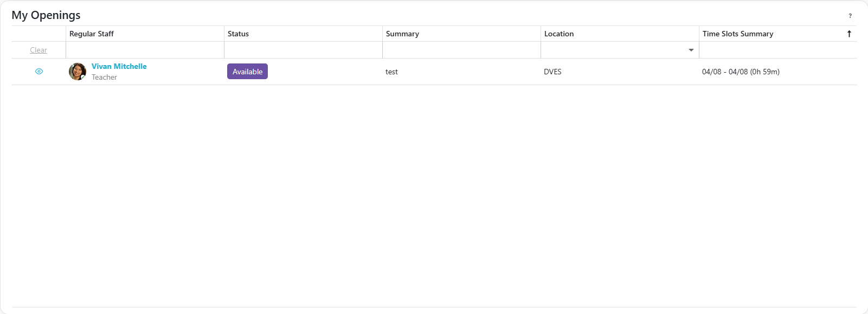Sort by the Status column header
The image size is (868, 314).
click(238, 34)
